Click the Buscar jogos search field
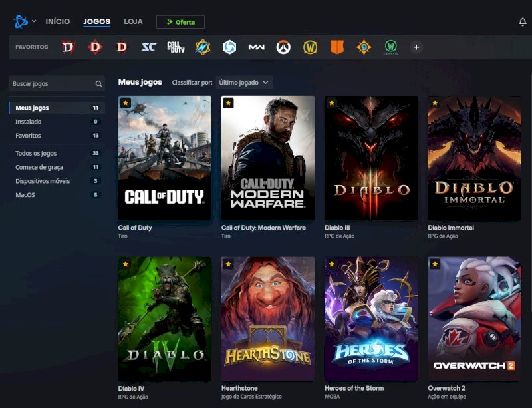Screen dimensions: 532x408 [52, 84]
